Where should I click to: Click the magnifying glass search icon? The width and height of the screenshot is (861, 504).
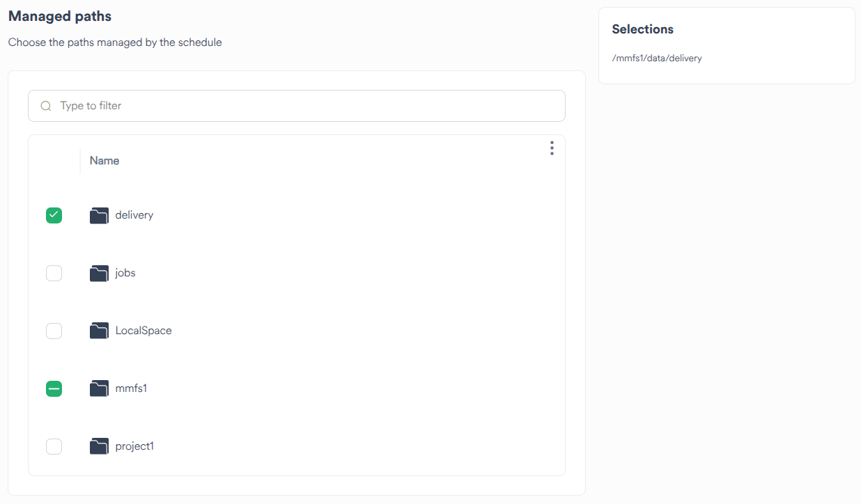(x=45, y=105)
